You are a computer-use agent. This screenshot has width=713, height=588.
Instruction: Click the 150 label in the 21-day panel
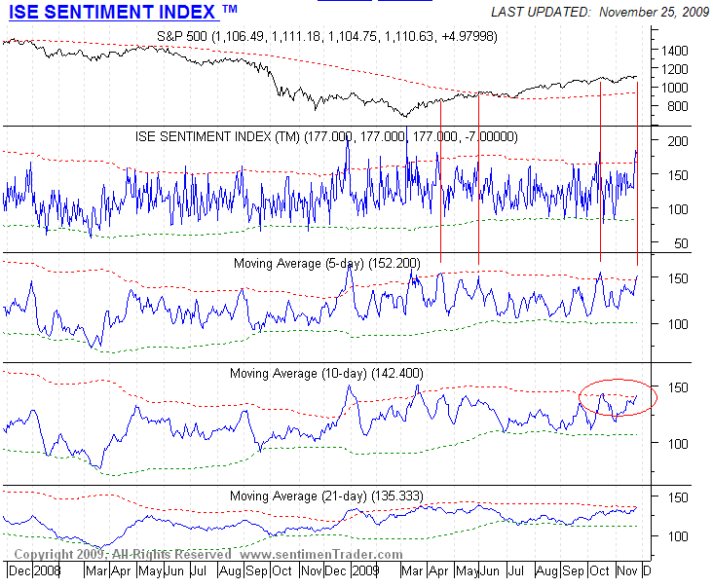coord(678,497)
